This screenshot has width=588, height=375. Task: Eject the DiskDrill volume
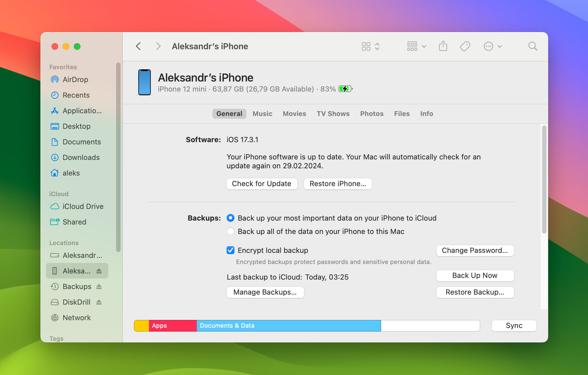[x=99, y=302]
